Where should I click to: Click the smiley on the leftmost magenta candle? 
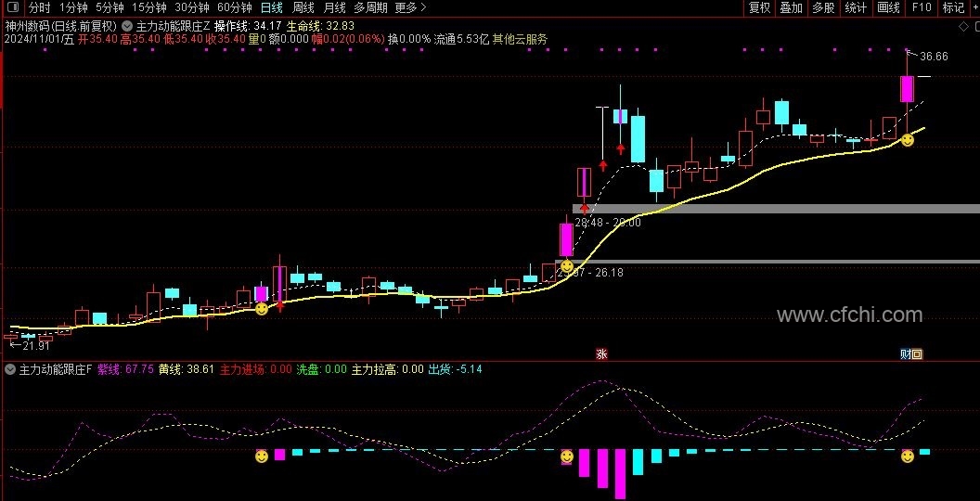tap(262, 308)
